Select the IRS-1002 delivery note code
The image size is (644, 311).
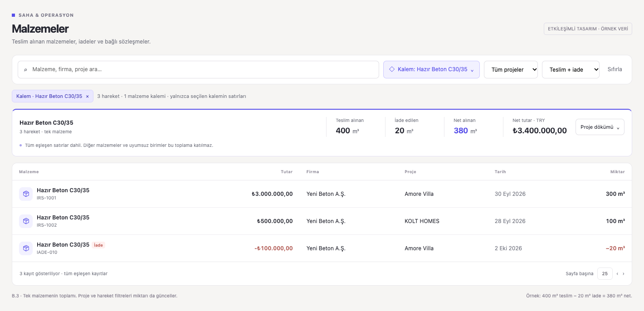pos(47,225)
